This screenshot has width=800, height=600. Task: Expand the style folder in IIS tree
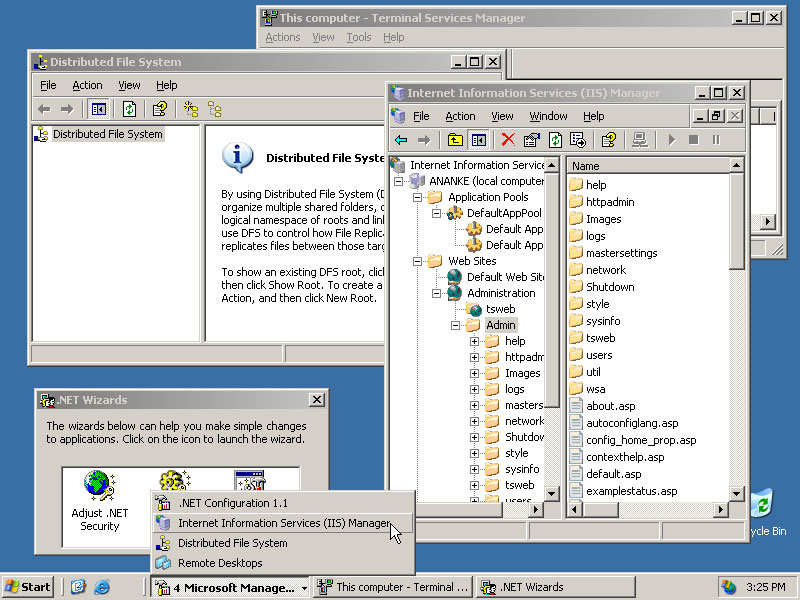(x=474, y=454)
